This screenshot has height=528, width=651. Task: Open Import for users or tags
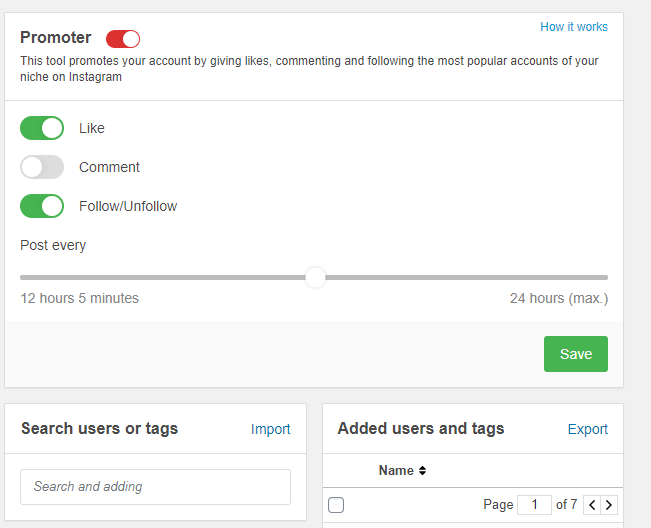click(x=270, y=429)
